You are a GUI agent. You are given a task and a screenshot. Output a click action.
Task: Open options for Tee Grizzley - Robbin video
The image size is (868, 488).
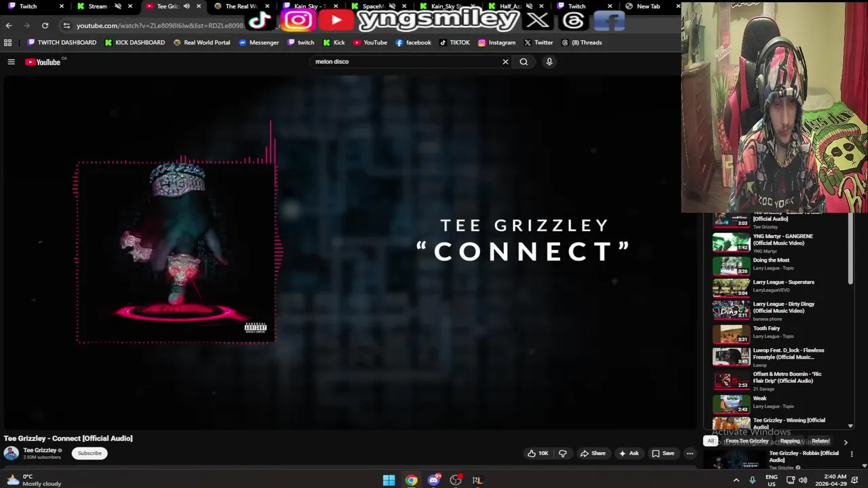[852, 454]
